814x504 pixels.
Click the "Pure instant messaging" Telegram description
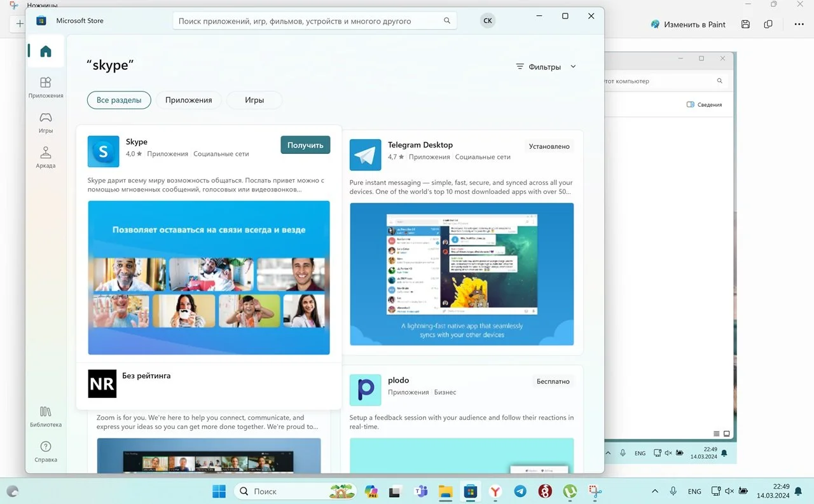[x=461, y=187]
